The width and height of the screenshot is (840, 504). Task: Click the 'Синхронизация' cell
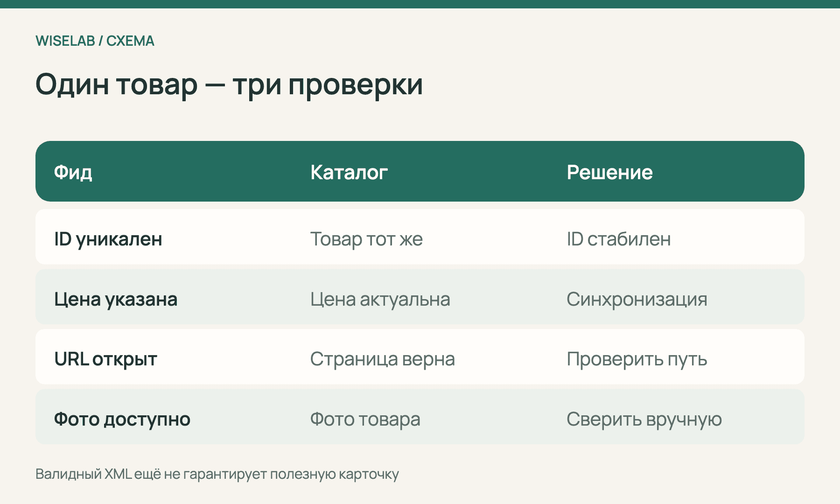637,299
